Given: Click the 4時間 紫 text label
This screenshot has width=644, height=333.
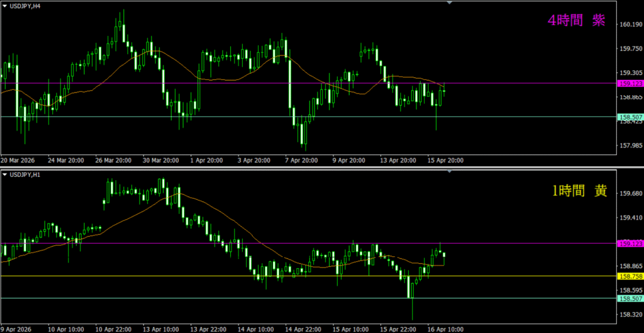Looking at the screenshot, I should click(576, 21).
